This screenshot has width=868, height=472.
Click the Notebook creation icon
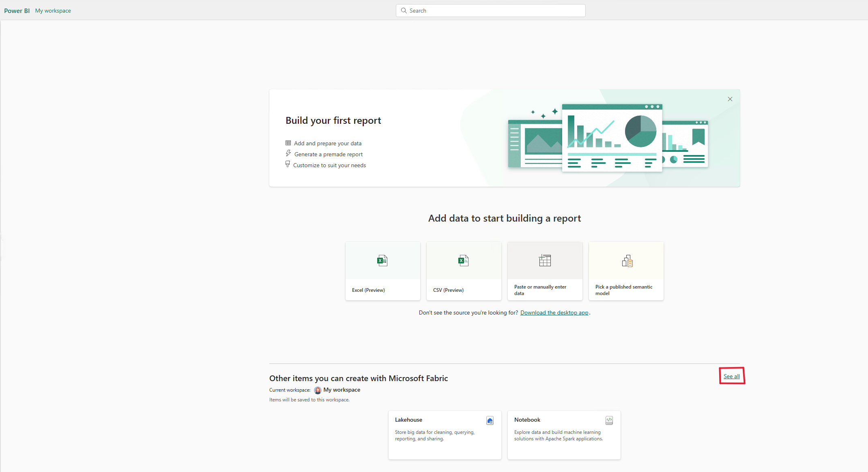608,420
